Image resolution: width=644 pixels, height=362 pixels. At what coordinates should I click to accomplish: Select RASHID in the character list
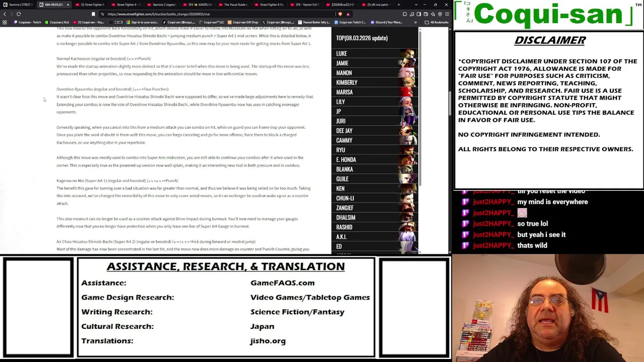(x=375, y=227)
